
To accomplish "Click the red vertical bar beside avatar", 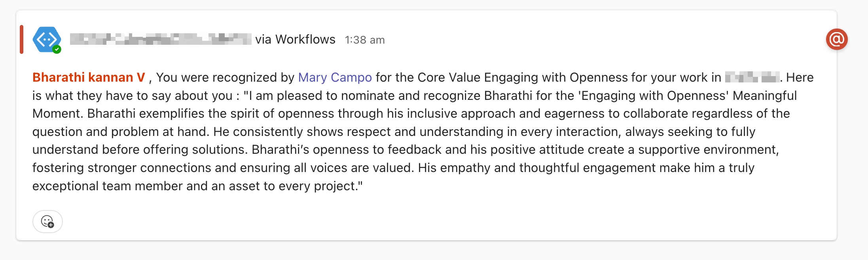I will pyautogui.click(x=22, y=39).
